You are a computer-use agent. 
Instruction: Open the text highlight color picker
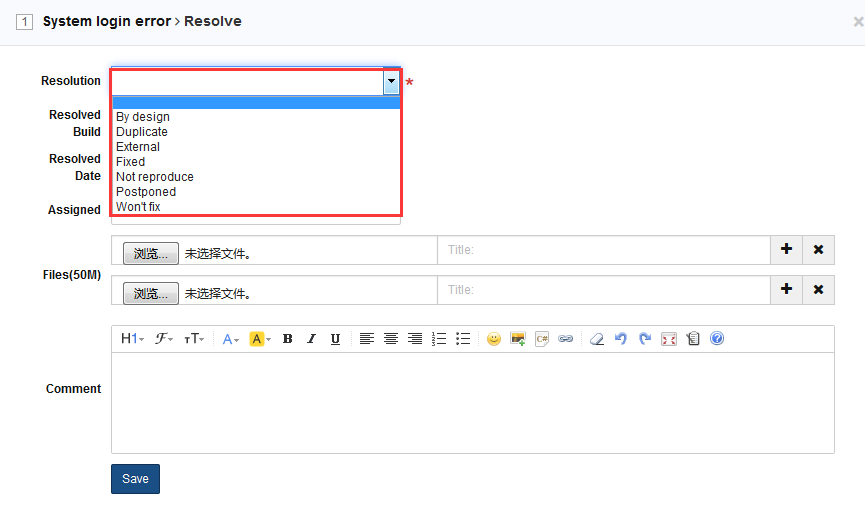click(259, 339)
